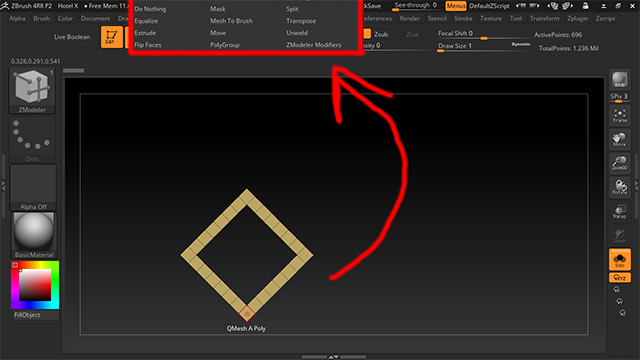Open the Document menu
The image size is (640, 360).
pos(96,18)
